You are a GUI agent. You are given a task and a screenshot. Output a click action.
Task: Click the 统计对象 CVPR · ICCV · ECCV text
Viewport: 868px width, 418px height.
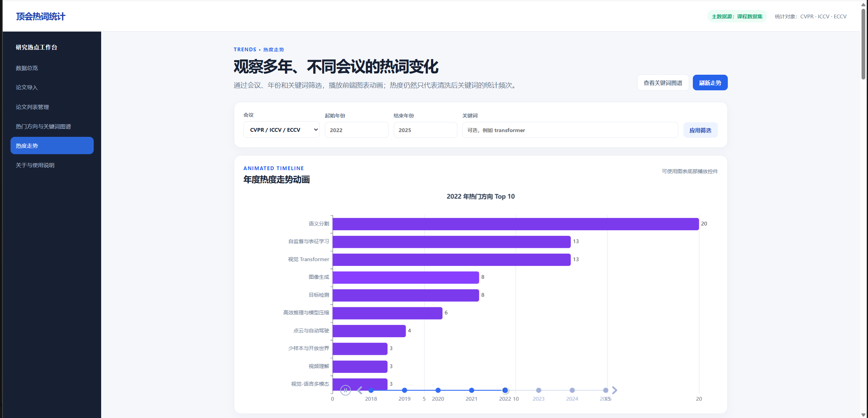810,16
